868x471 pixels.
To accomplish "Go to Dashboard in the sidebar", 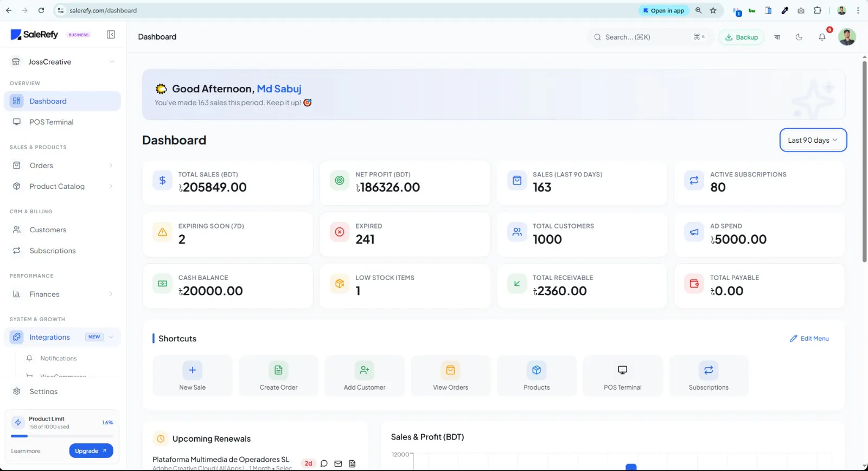I will click(62, 101).
